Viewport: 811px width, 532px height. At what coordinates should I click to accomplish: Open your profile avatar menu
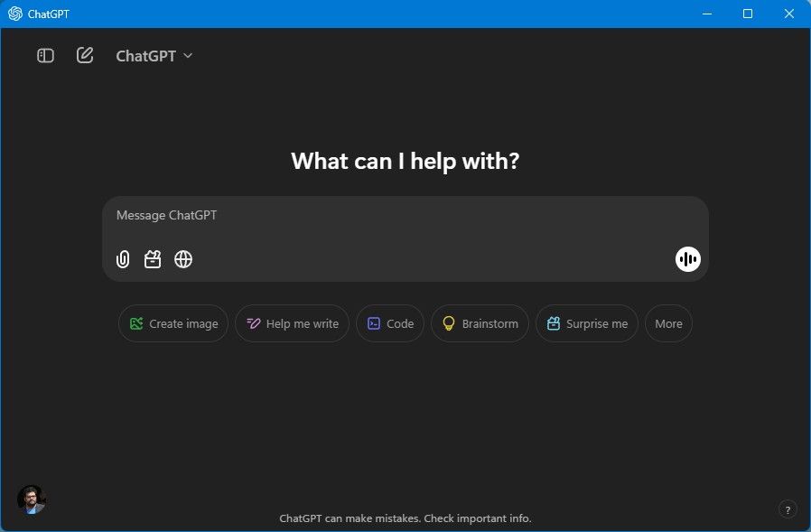click(x=32, y=499)
